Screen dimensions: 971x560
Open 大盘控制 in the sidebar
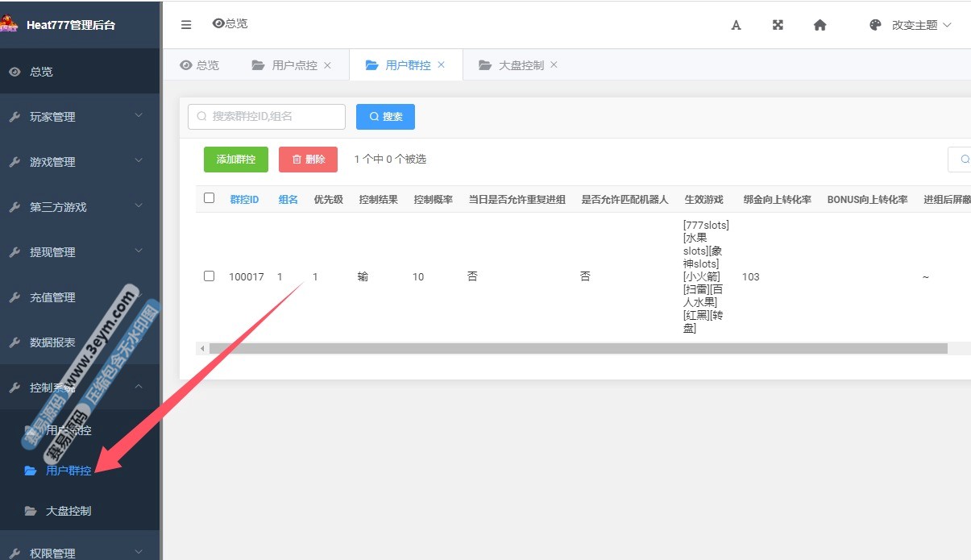(x=68, y=511)
